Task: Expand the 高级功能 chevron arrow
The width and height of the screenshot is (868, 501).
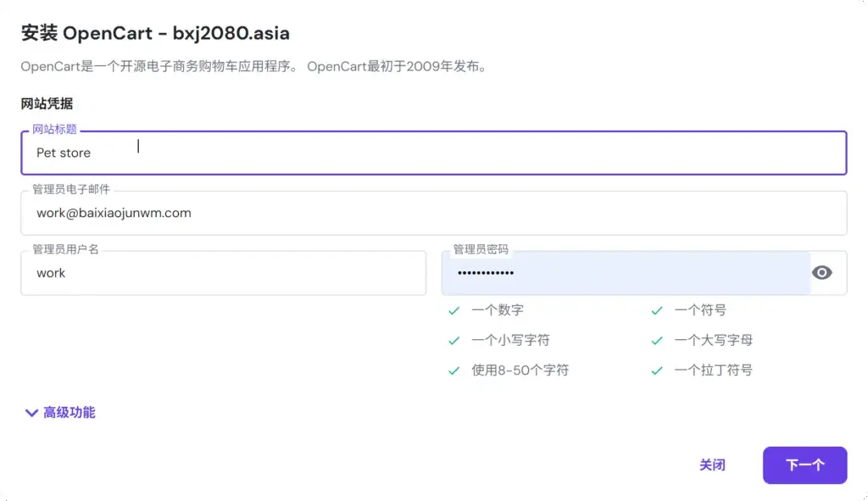Action: tap(31, 413)
